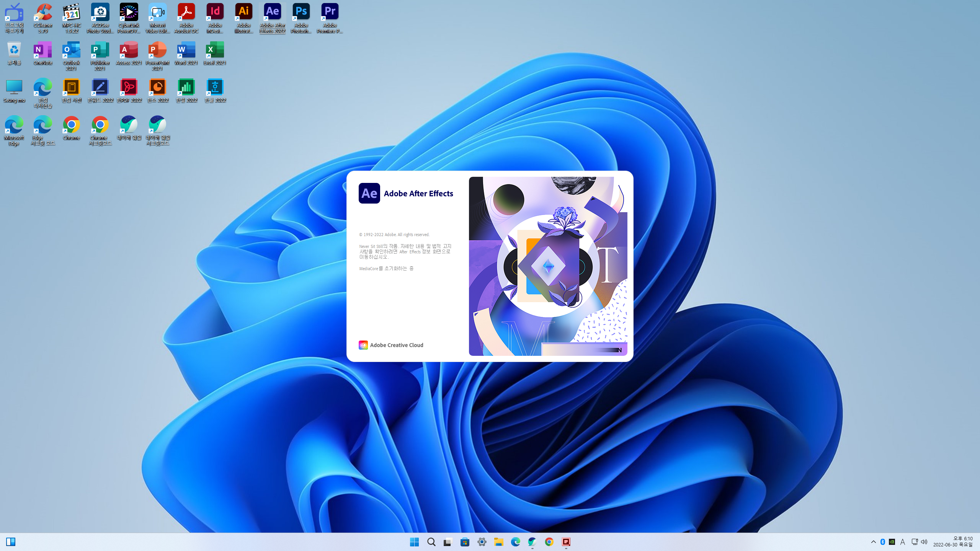Image resolution: width=980 pixels, height=551 pixels.
Task: Click the PowerPoint 2021 desktop icon
Action: (157, 55)
